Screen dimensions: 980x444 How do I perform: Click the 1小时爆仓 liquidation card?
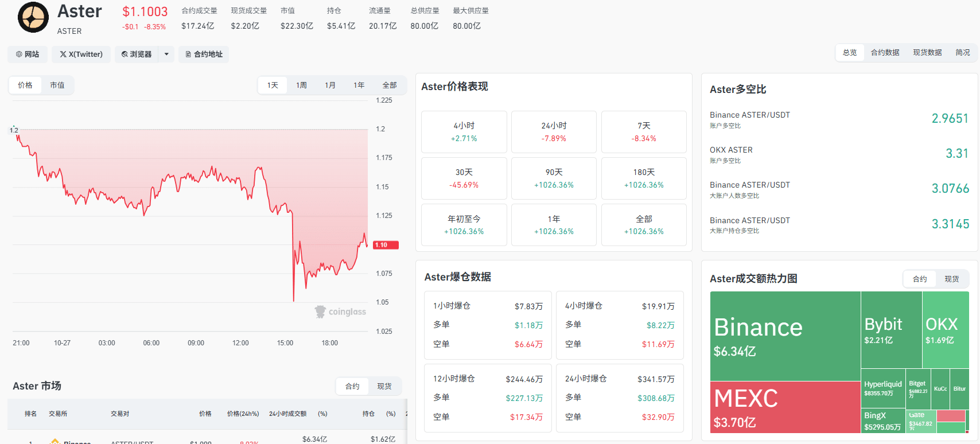(488, 325)
